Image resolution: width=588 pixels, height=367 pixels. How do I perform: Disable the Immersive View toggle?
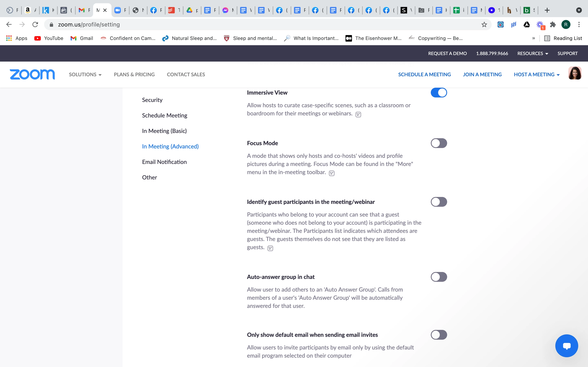tap(439, 93)
